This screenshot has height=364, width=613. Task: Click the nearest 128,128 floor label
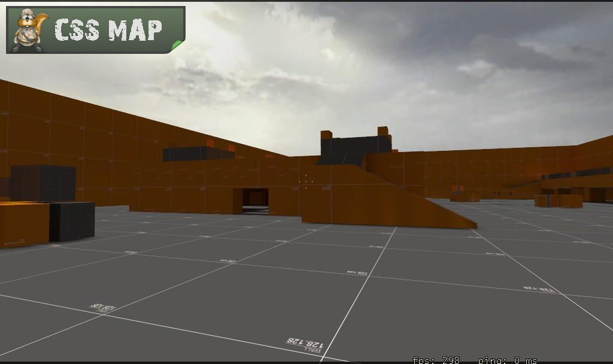[305, 342]
